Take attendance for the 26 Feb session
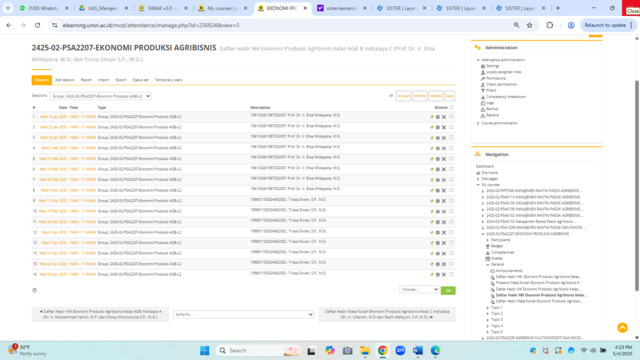The height and width of the screenshot is (360, 640). pos(432,180)
